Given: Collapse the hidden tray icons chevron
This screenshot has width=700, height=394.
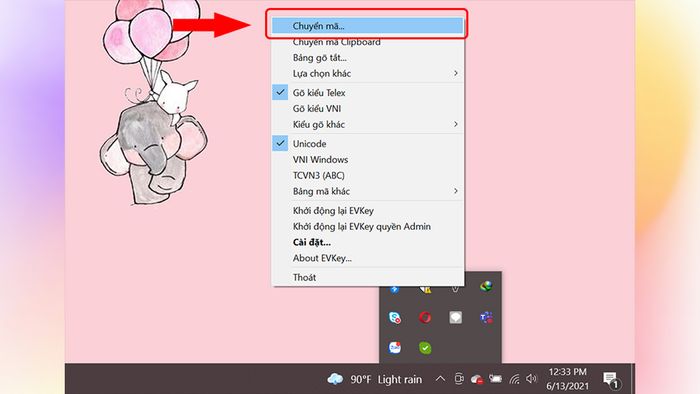Looking at the screenshot, I should pyautogui.click(x=440, y=379).
